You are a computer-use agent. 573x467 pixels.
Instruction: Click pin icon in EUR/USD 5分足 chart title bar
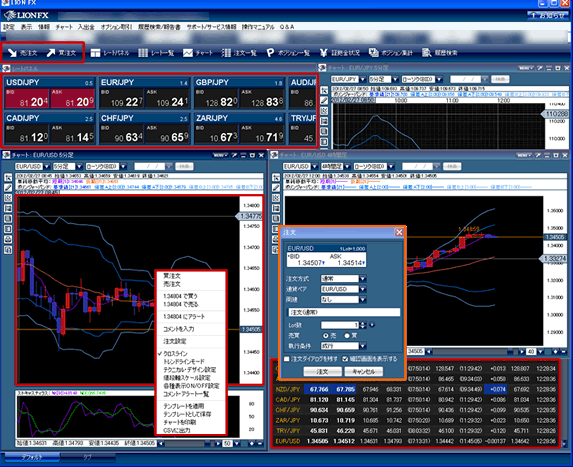click(234, 155)
